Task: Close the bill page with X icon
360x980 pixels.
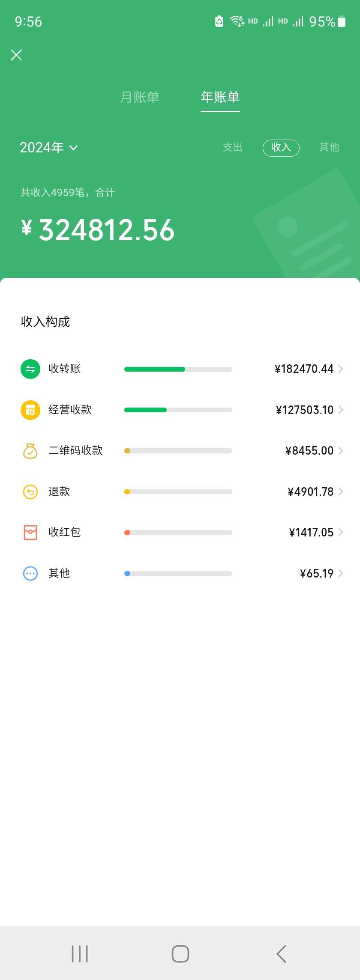Action: [16, 55]
